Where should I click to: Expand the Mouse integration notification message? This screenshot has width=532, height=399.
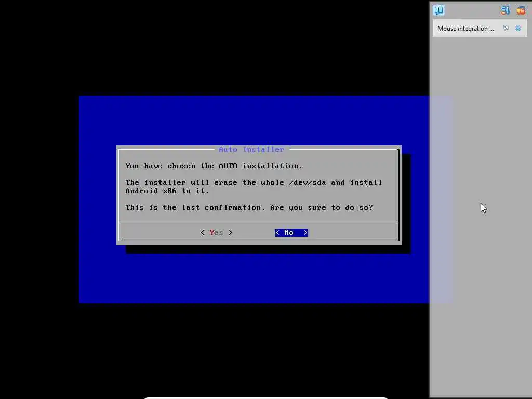tap(465, 29)
